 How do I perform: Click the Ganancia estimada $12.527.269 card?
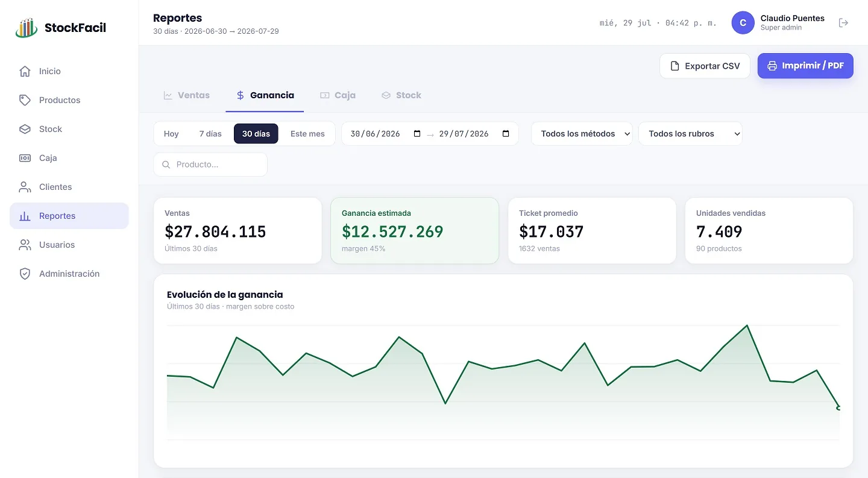[x=415, y=231]
